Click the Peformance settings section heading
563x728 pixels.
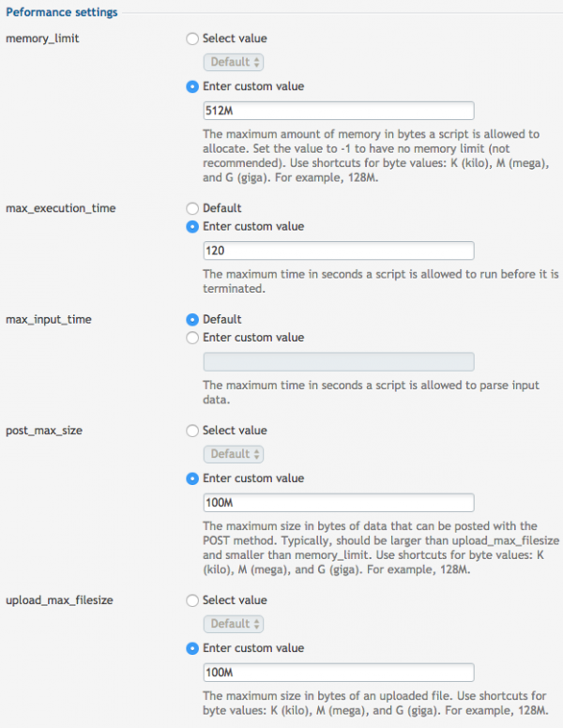(x=62, y=12)
